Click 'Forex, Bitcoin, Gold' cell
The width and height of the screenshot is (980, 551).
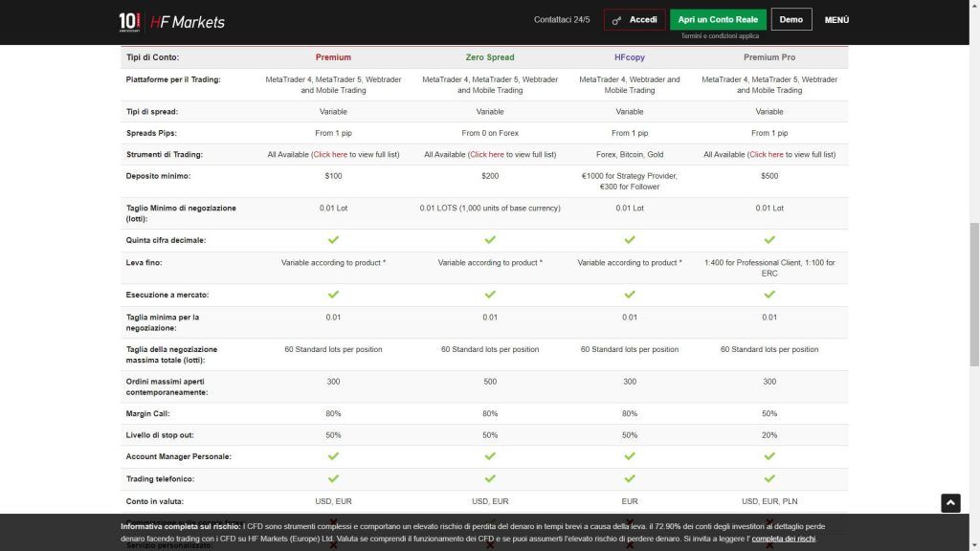(x=630, y=154)
